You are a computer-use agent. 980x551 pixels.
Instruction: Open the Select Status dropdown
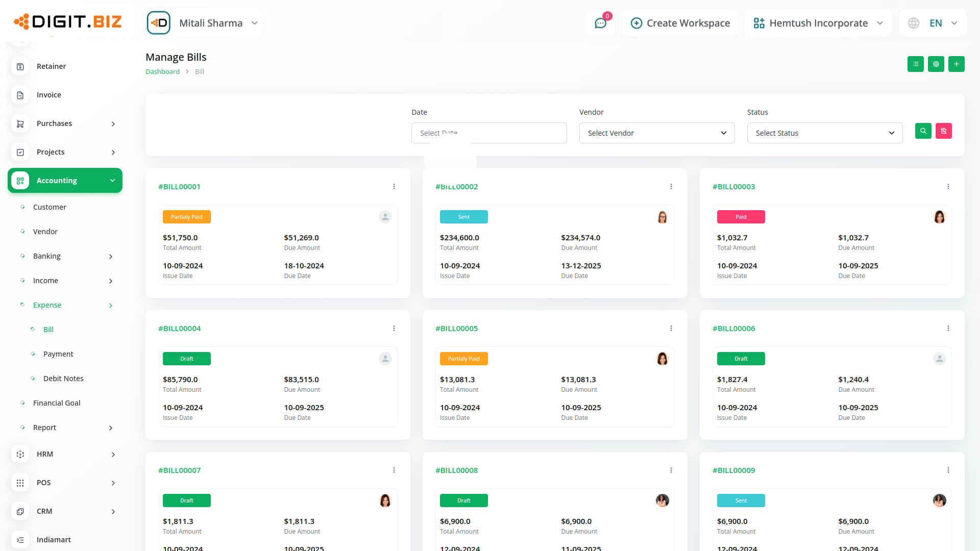[x=824, y=133]
